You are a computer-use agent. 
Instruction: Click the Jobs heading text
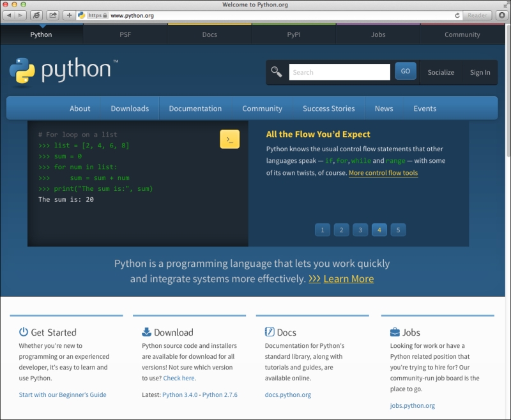tap(411, 332)
